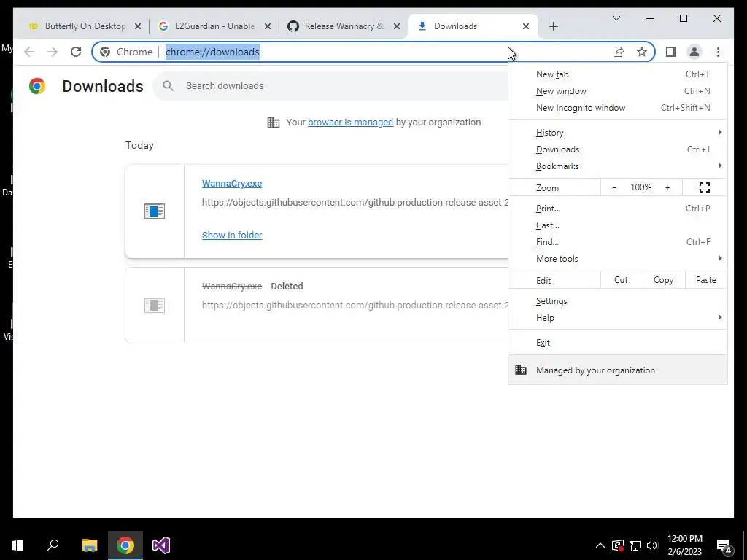The image size is (747, 560).
Task: Open the Windows Start menu
Action: point(18,545)
